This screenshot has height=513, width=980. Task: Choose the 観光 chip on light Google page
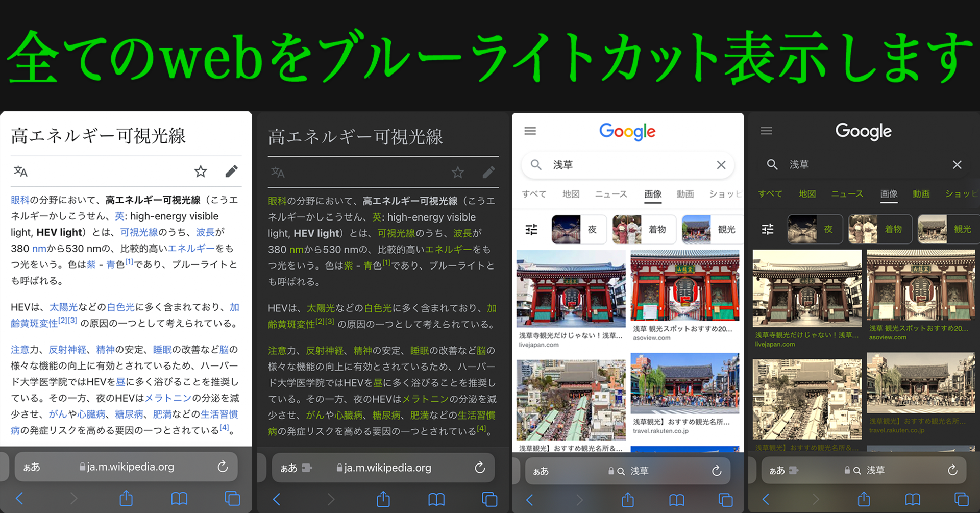click(x=712, y=230)
